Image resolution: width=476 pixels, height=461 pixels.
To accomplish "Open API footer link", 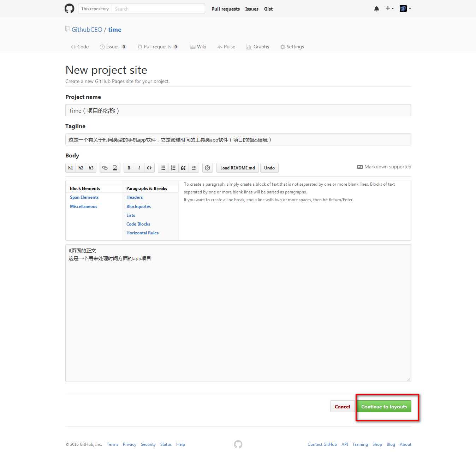I will 345,444.
